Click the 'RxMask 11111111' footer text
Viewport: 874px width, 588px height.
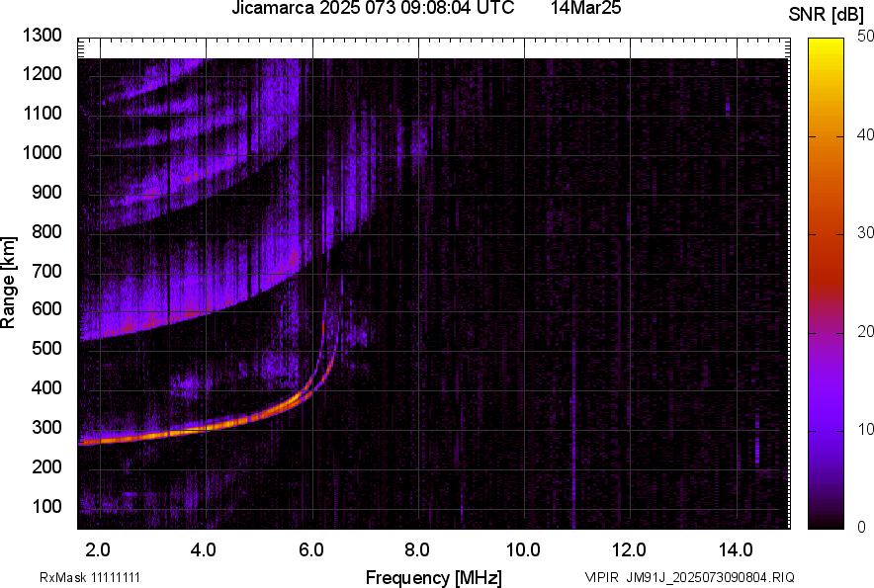90,577
